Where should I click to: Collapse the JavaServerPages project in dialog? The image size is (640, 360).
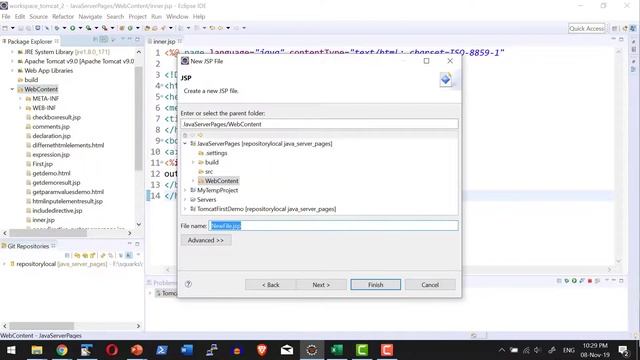pos(185,144)
